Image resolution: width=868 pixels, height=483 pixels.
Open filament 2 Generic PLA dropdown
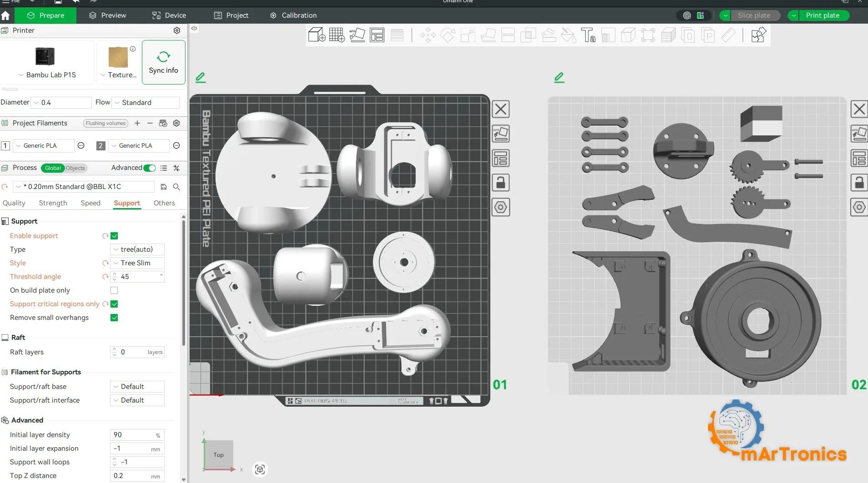click(x=139, y=146)
